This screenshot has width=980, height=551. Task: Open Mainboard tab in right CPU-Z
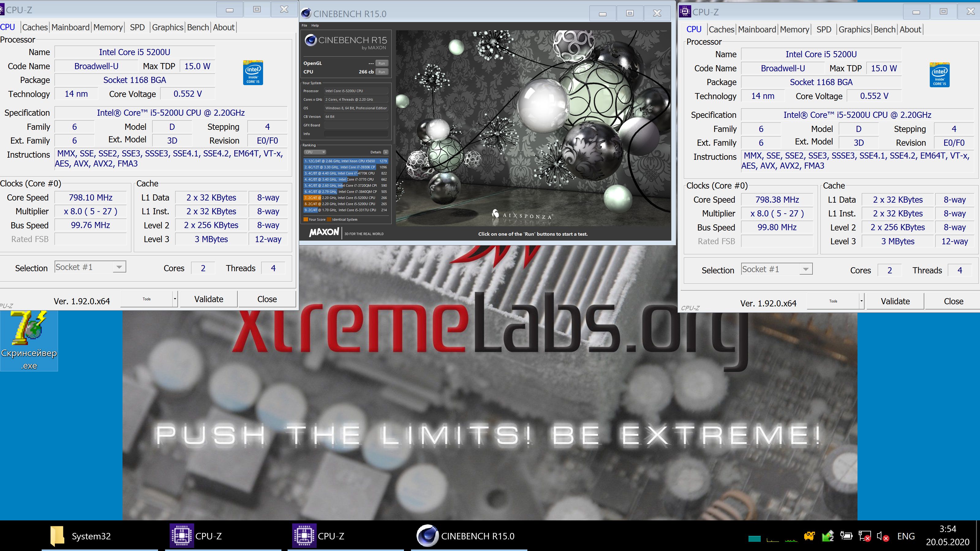click(x=757, y=30)
